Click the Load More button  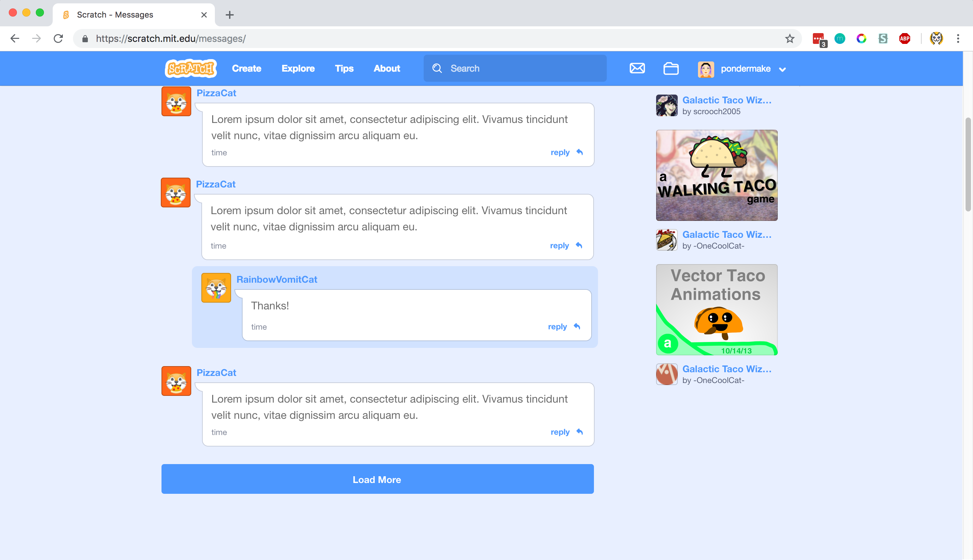click(377, 479)
